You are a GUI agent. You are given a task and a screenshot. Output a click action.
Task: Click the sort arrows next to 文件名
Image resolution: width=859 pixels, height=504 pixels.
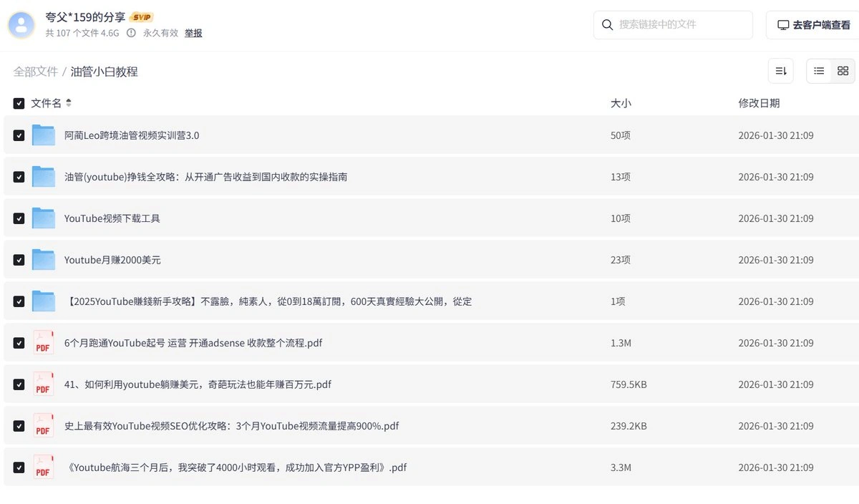[x=68, y=102]
